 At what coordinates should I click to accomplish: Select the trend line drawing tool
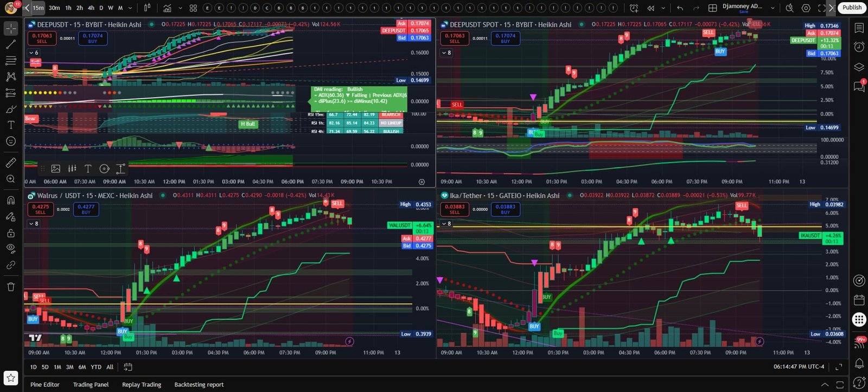11,44
